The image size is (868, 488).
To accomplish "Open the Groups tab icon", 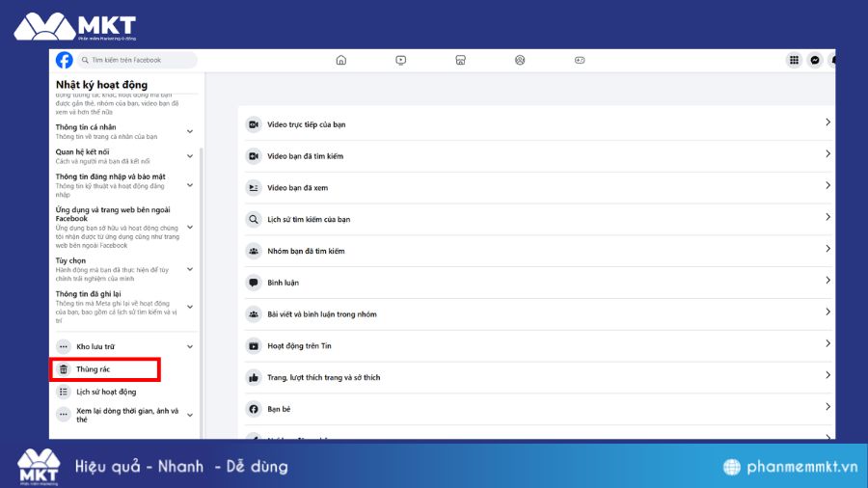I will pos(520,60).
